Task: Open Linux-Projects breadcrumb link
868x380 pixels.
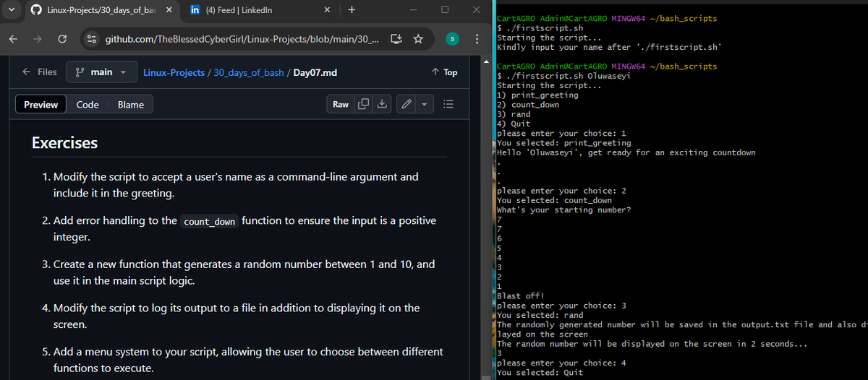Action: (174, 73)
